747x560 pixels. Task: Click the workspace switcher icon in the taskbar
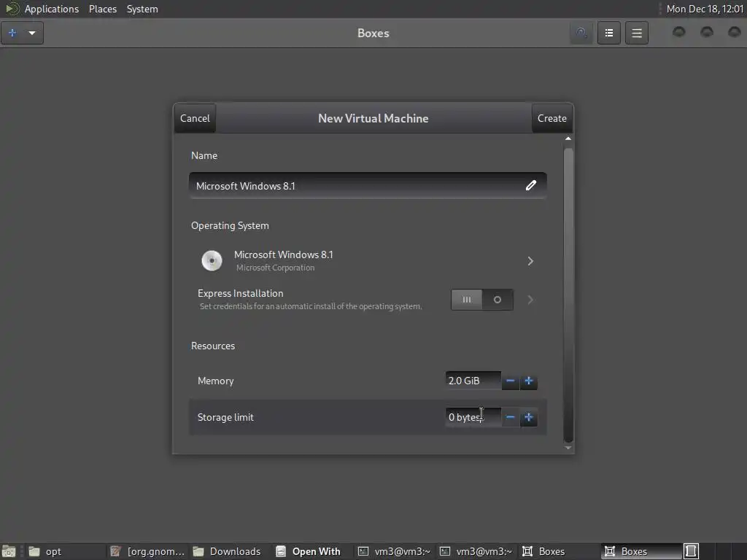click(x=692, y=551)
